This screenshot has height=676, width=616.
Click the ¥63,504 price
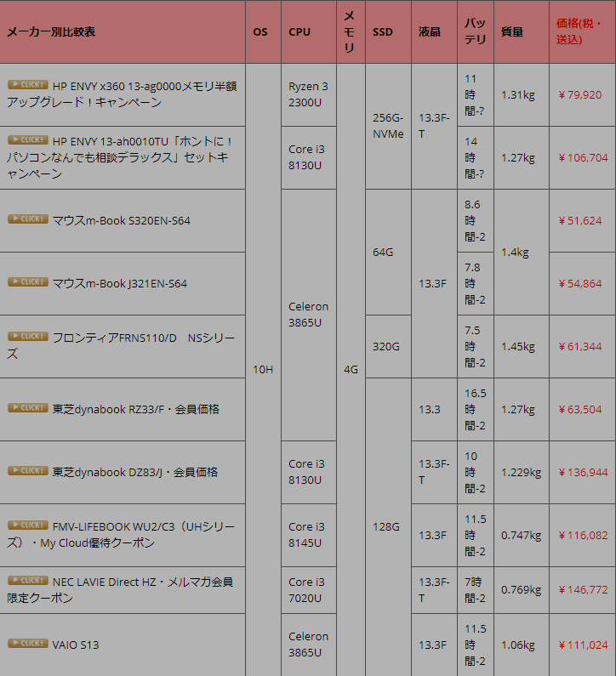pyautogui.click(x=580, y=409)
